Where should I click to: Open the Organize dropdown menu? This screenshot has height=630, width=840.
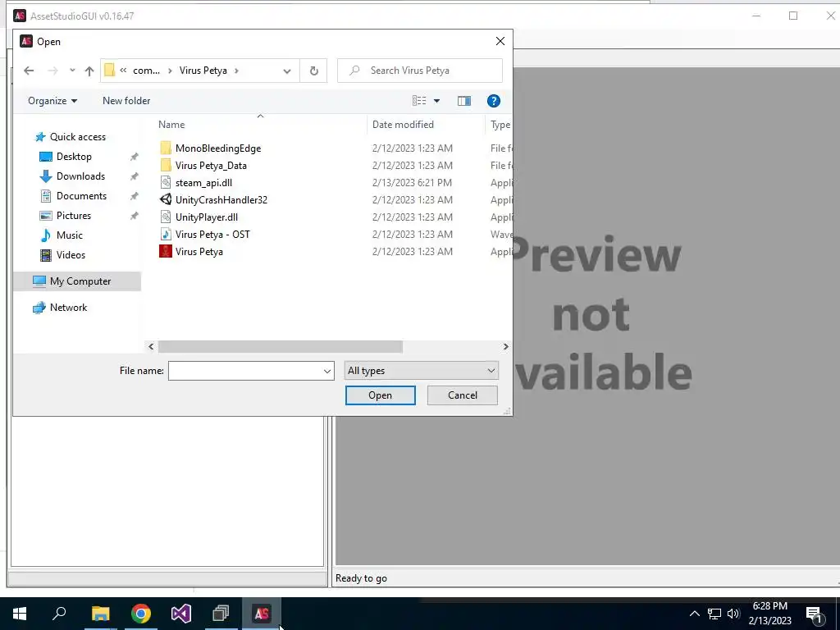(52, 101)
